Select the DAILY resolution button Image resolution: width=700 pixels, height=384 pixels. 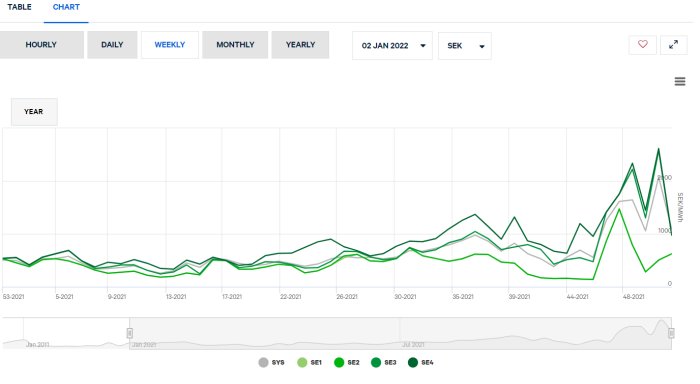pyautogui.click(x=112, y=45)
